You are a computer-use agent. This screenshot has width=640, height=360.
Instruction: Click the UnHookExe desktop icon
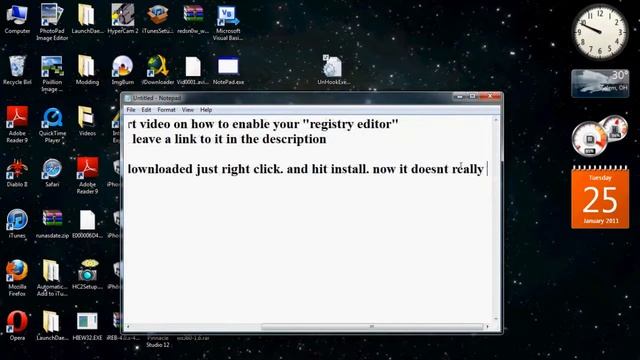click(x=333, y=70)
